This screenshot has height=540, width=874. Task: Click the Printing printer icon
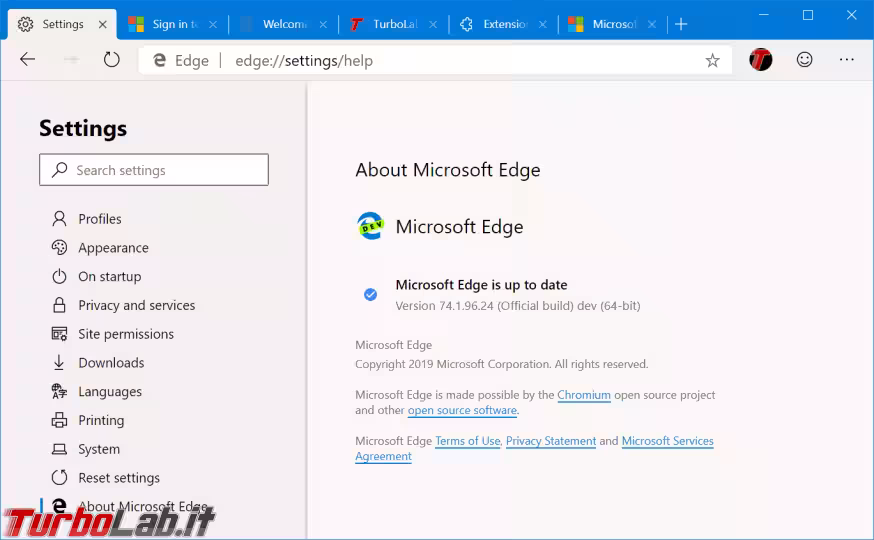(x=59, y=420)
